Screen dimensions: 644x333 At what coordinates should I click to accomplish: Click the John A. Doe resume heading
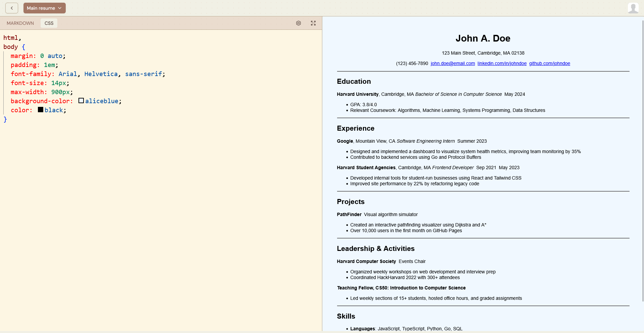483,38
